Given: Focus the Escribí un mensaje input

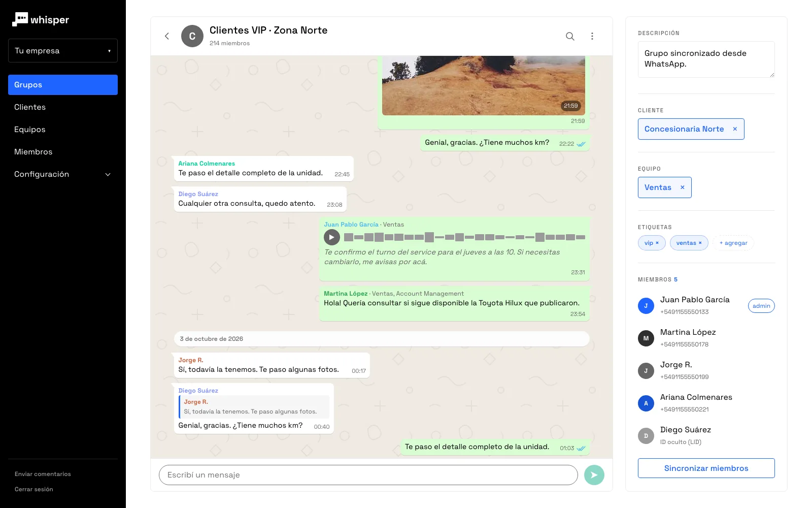Looking at the screenshot, I should pos(368,475).
